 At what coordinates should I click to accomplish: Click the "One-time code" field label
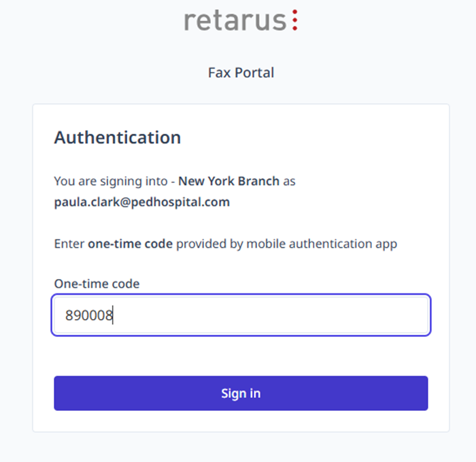point(97,284)
